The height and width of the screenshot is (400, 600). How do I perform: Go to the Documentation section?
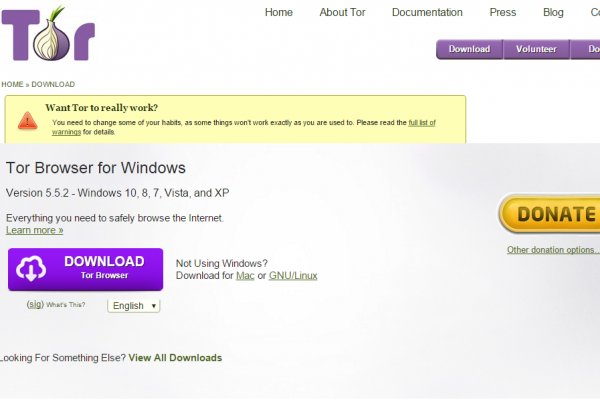click(427, 13)
